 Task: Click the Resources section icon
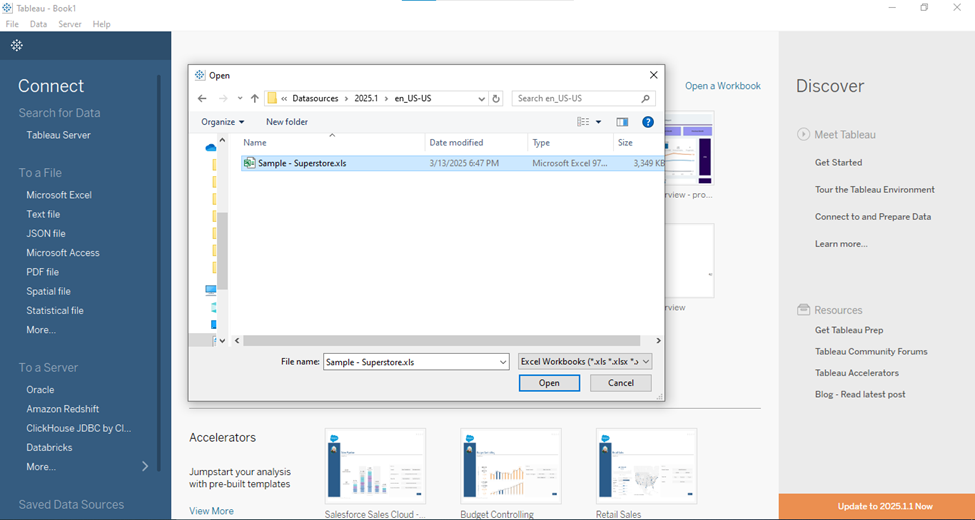(x=803, y=310)
